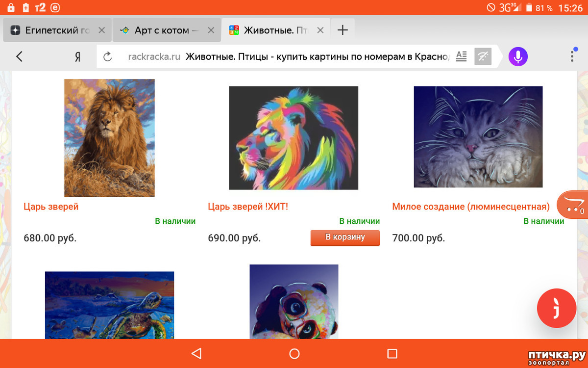The image size is (588, 368).
Task: Open reader mode icon in address bar
Action: coord(461,56)
